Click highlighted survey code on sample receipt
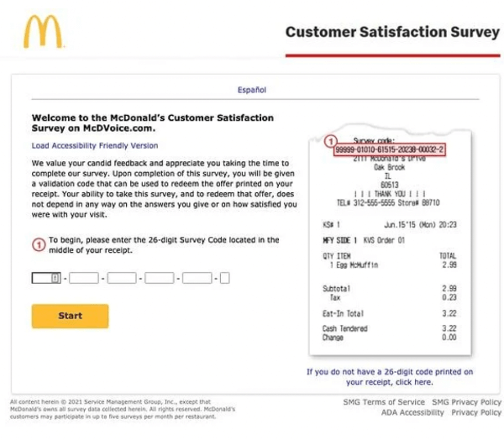The width and height of the screenshot is (504, 440). coord(390,149)
